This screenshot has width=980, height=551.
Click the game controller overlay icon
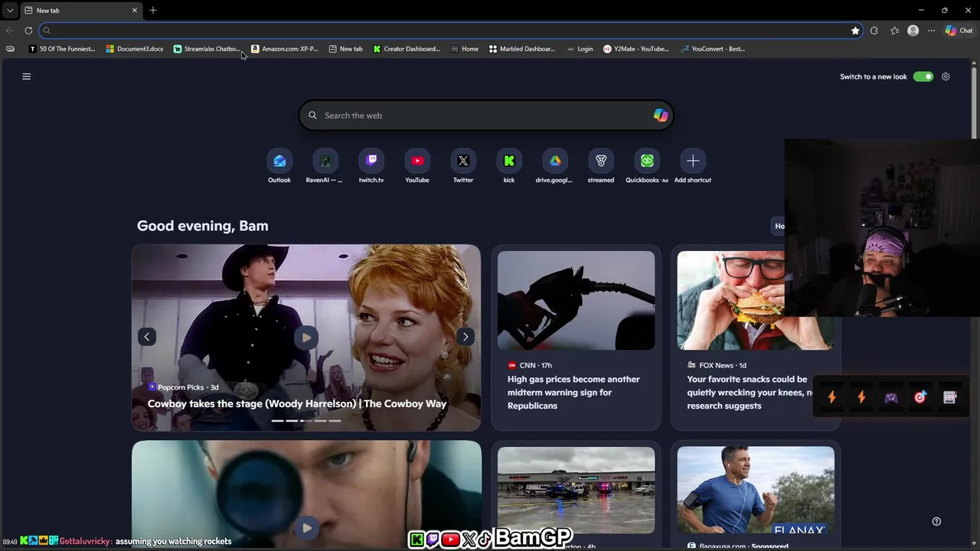point(891,397)
